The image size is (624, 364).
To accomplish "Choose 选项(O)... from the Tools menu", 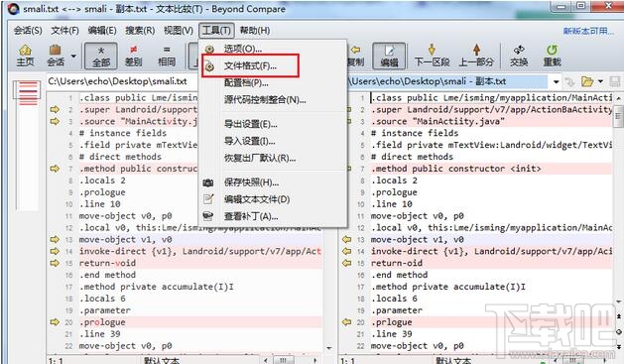I will pyautogui.click(x=273, y=49).
